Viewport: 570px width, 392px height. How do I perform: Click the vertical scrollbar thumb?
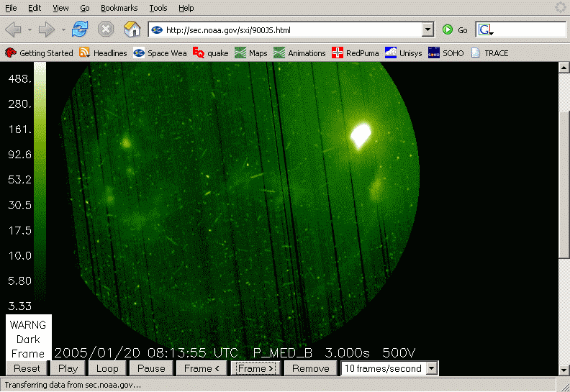pyautogui.click(x=564, y=185)
